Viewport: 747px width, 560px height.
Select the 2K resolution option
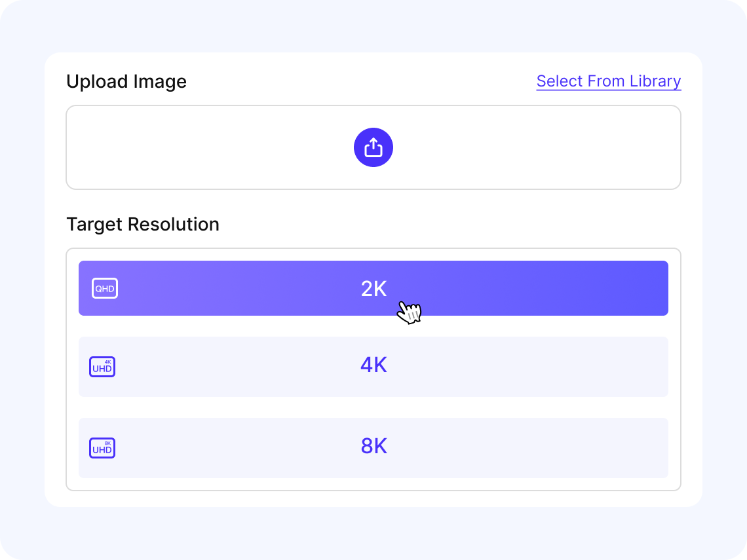[x=373, y=288]
